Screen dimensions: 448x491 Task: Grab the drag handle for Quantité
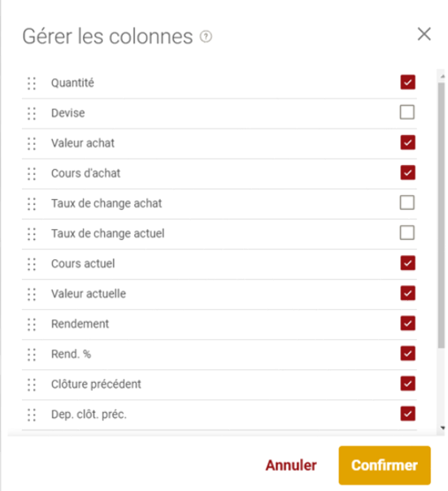pyautogui.click(x=32, y=83)
